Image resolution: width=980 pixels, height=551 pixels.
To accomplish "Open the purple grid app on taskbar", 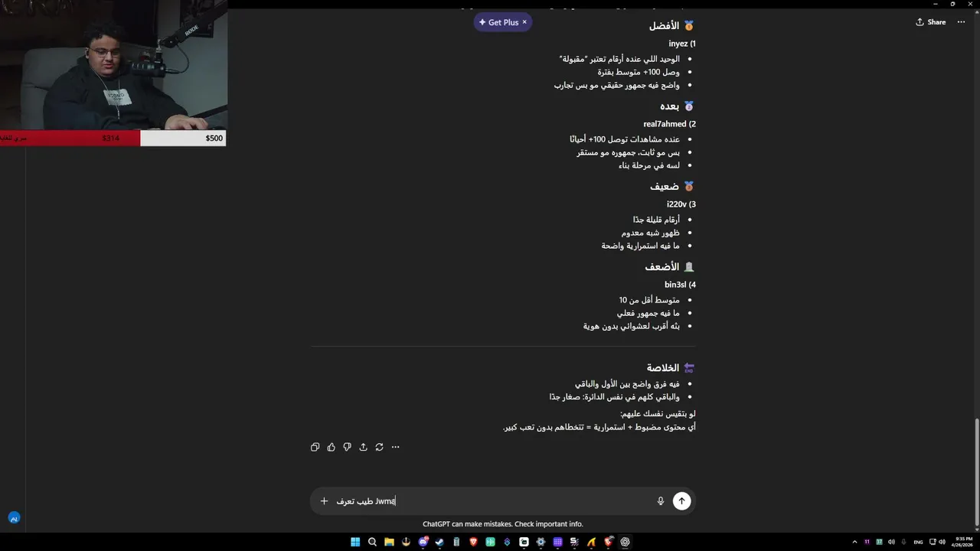I will [x=557, y=542].
